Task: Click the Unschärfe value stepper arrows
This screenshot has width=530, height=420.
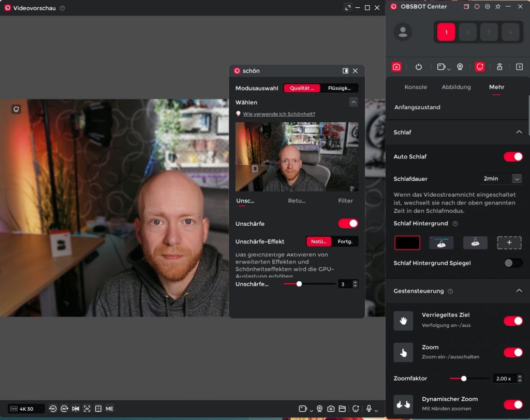Action: pos(355,284)
